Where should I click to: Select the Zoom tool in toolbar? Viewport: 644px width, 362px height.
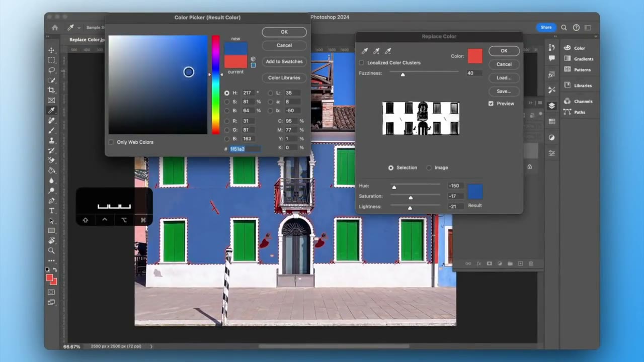pyautogui.click(x=51, y=250)
